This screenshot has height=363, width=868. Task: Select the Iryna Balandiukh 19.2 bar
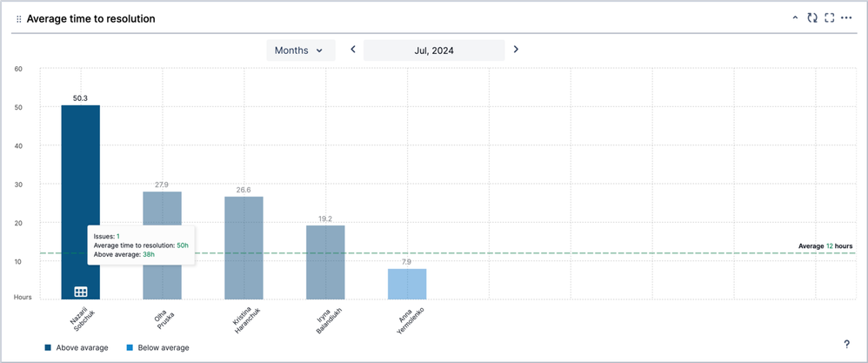pyautogui.click(x=325, y=262)
